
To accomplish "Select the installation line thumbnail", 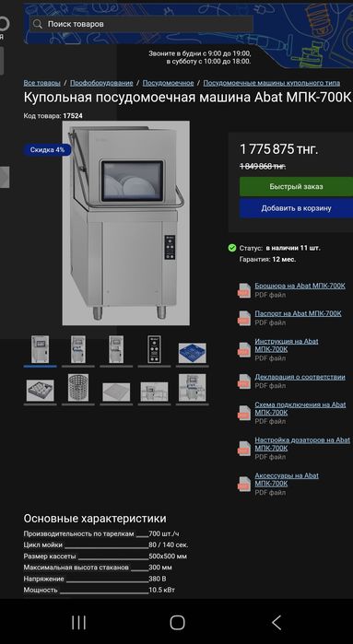I will pyautogui.click(x=154, y=392).
